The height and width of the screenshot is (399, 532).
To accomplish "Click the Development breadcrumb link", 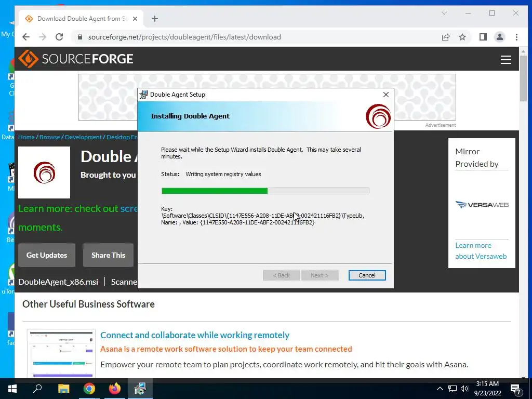I will pos(83,137).
